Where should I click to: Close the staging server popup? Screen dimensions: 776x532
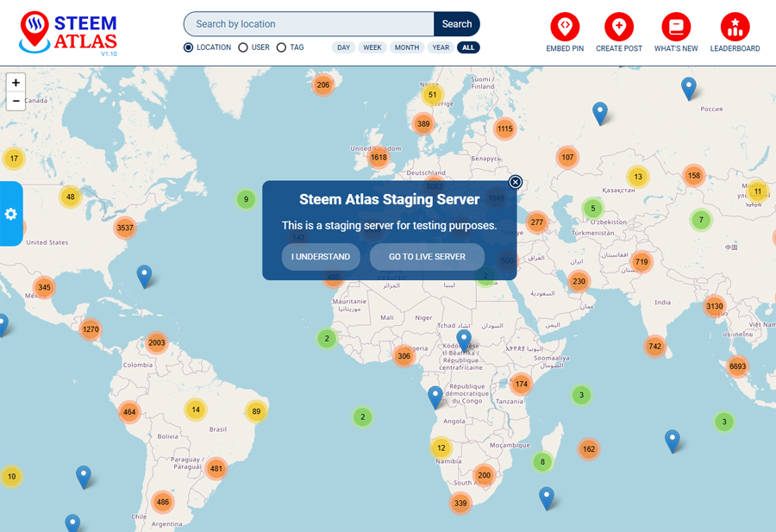(516, 182)
